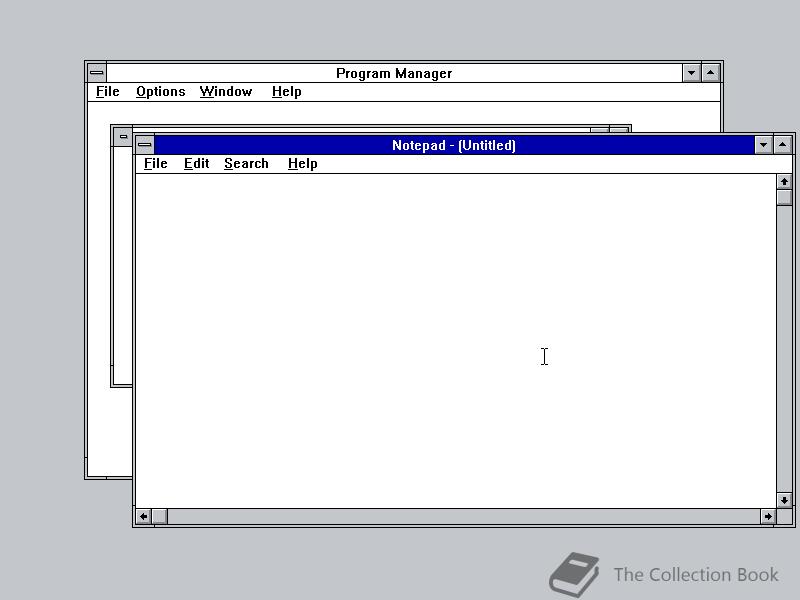Click Notepad's vertical scrollbar thumb
This screenshot has width=800, height=600.
coord(784,197)
